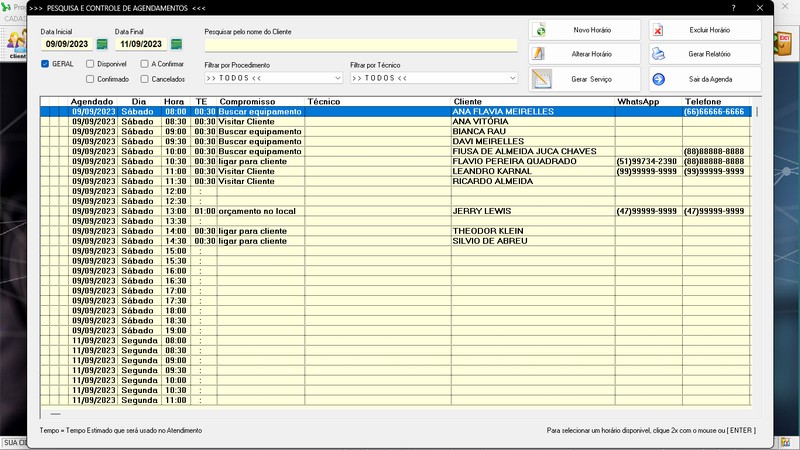Select FIUSA DE ALMEIDA JUCA CHAVES row
Image resolution: width=800 pixels, height=450 pixels.
click(x=395, y=151)
